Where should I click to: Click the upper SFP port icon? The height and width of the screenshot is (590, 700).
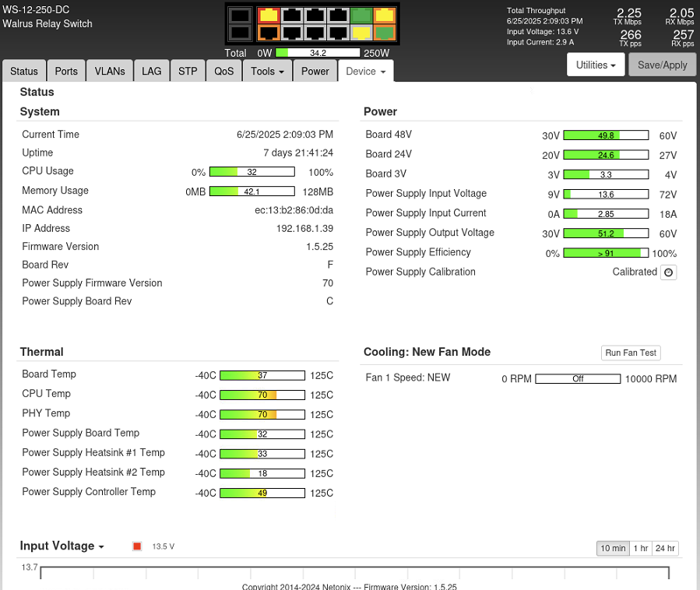241,15
